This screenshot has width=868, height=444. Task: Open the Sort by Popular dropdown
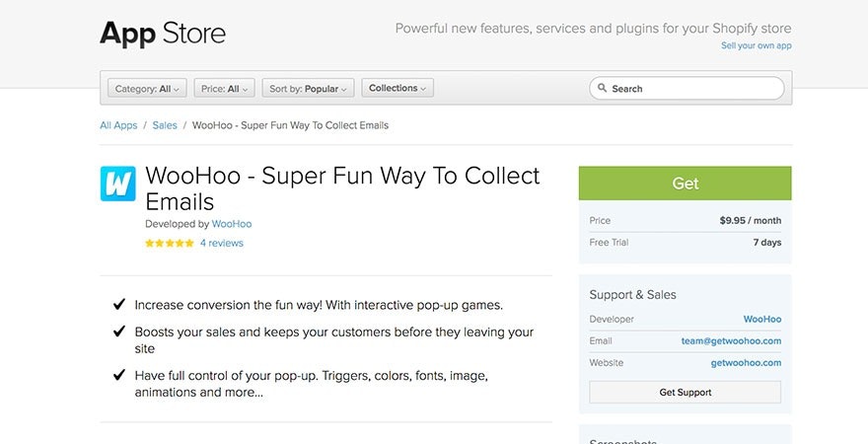[x=308, y=89]
